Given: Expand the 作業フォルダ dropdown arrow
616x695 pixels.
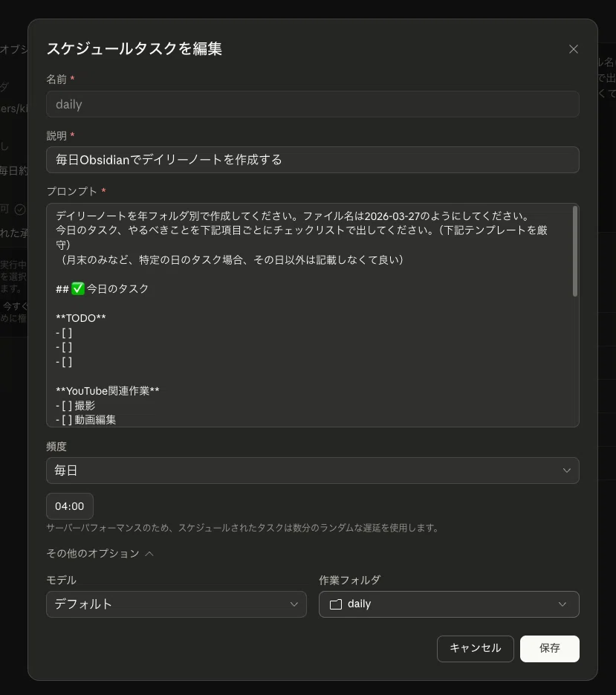Looking at the screenshot, I should tap(562, 604).
